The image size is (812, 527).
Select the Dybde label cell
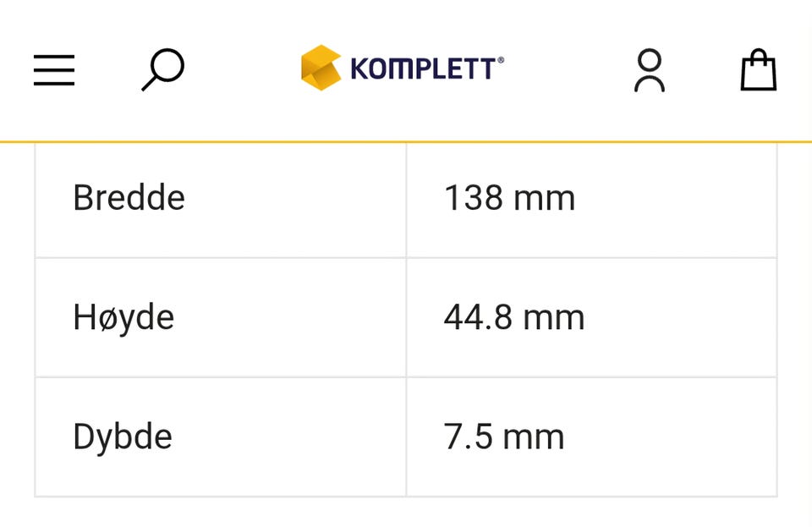pyautogui.click(x=221, y=437)
